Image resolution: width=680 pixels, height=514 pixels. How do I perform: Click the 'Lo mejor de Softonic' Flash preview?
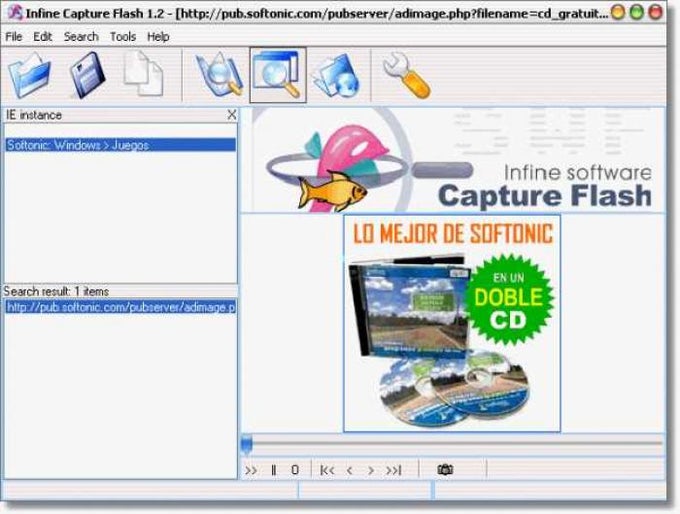click(452, 323)
